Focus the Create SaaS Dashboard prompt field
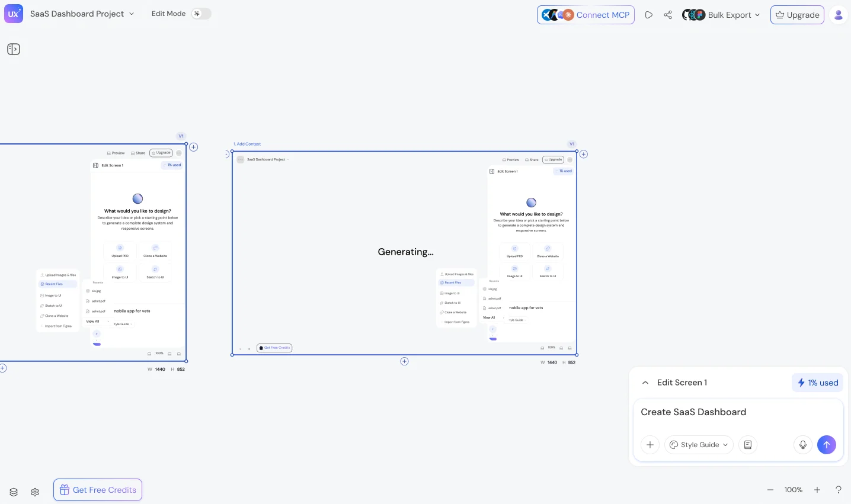851x504 pixels. (x=738, y=412)
